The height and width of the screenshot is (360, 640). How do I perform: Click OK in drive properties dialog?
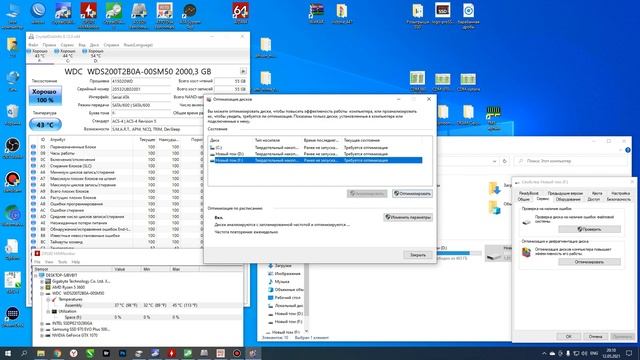click(x=569, y=336)
